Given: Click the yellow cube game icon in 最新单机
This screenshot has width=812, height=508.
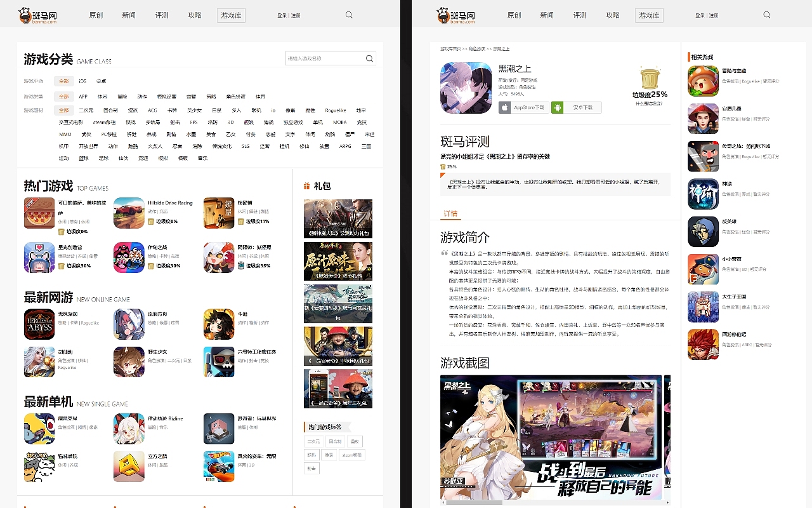Looking at the screenshot, I should click(x=129, y=466).
